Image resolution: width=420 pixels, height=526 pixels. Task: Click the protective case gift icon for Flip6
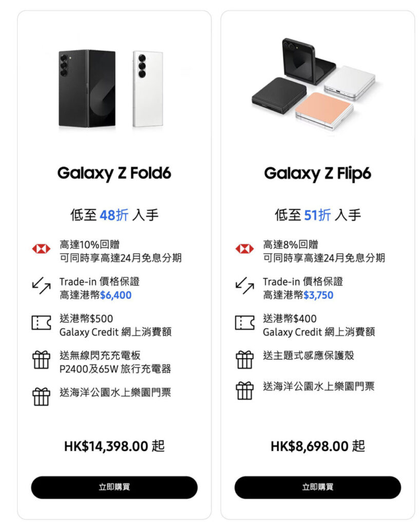coord(244,360)
